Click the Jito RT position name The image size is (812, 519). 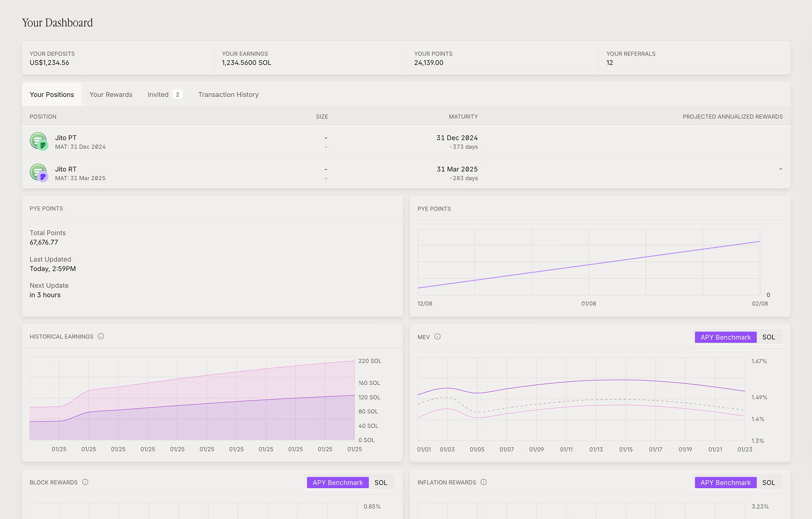point(66,169)
